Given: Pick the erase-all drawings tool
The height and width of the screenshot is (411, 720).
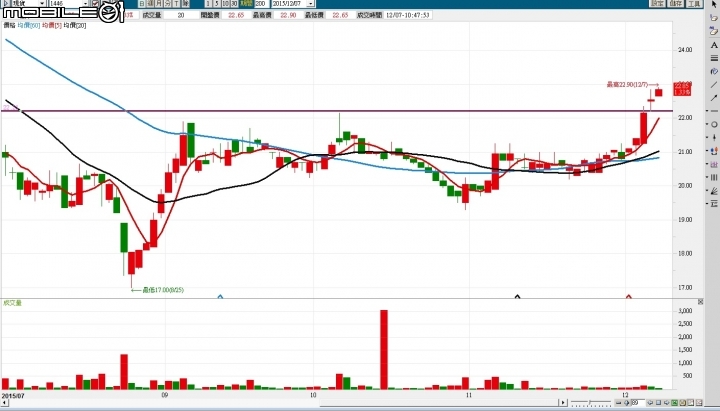Looking at the screenshot, I should pyautogui.click(x=714, y=31).
